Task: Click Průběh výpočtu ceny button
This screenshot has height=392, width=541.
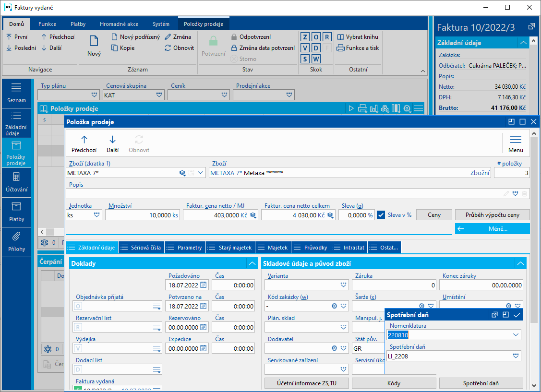Action: [x=493, y=215]
